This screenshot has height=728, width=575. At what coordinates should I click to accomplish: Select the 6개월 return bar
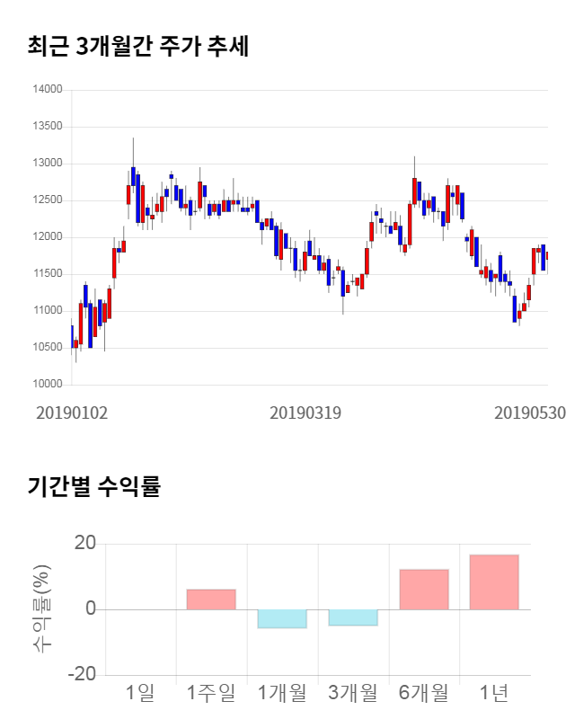(x=424, y=590)
